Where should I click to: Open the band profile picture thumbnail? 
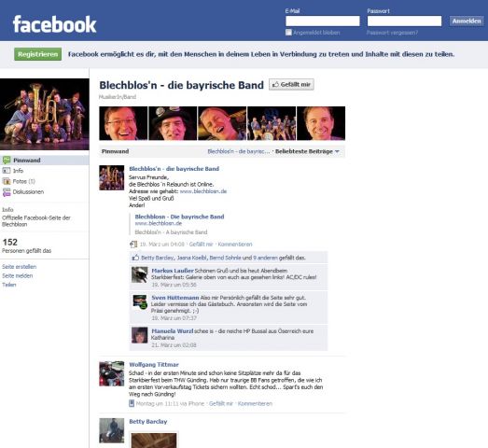pyautogui.click(x=45, y=114)
